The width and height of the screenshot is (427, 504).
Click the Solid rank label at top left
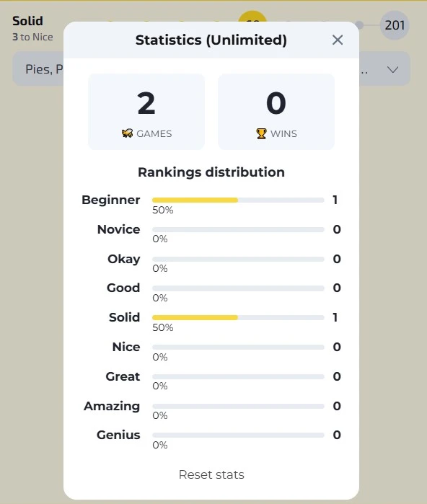tap(27, 21)
